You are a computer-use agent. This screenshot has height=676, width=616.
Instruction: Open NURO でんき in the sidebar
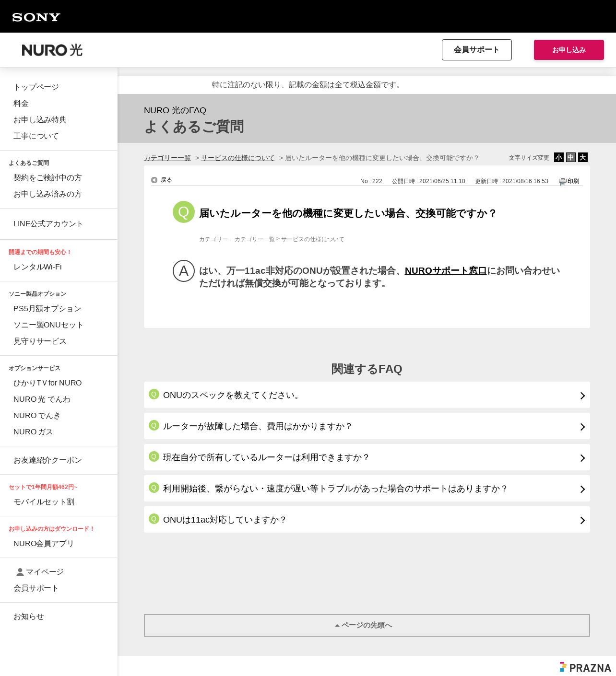coord(37,415)
